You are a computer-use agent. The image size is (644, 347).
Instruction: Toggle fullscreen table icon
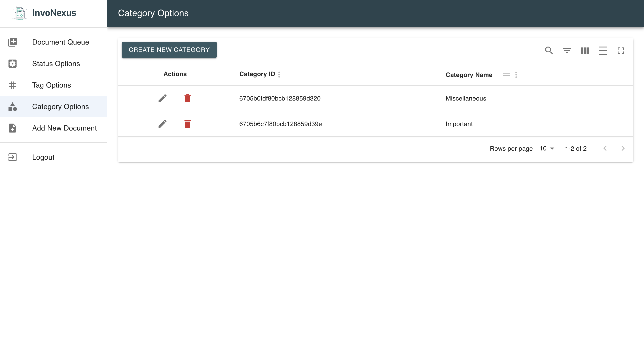click(x=621, y=51)
